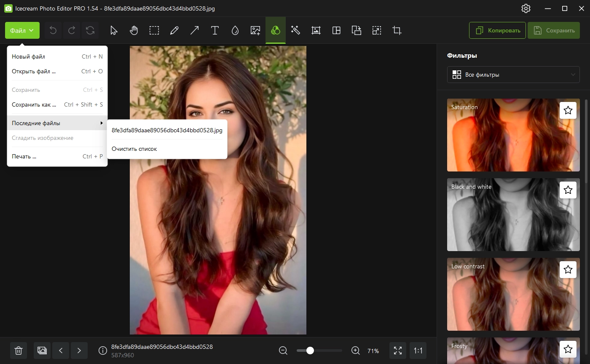
Task: Select Сохранить как menu entry
Action: (34, 104)
